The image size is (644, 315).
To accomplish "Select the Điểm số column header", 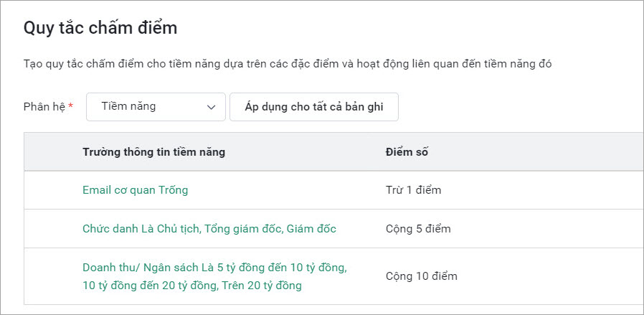I will tap(407, 152).
